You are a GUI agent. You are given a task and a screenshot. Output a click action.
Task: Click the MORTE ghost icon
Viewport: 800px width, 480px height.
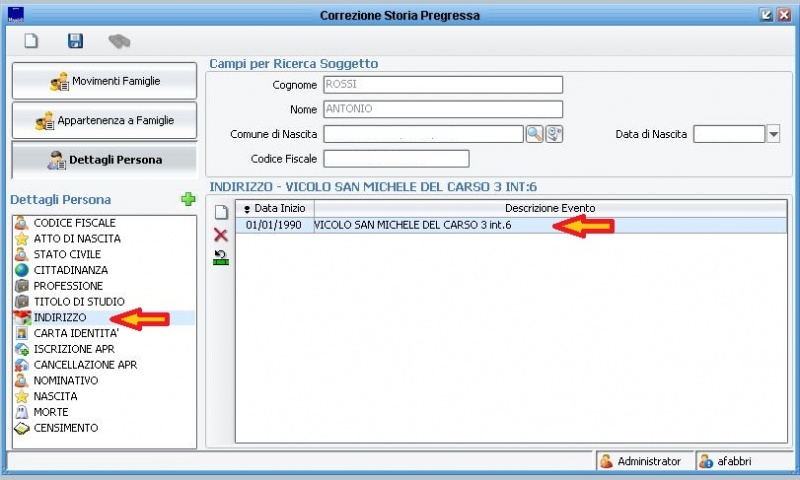click(21, 412)
